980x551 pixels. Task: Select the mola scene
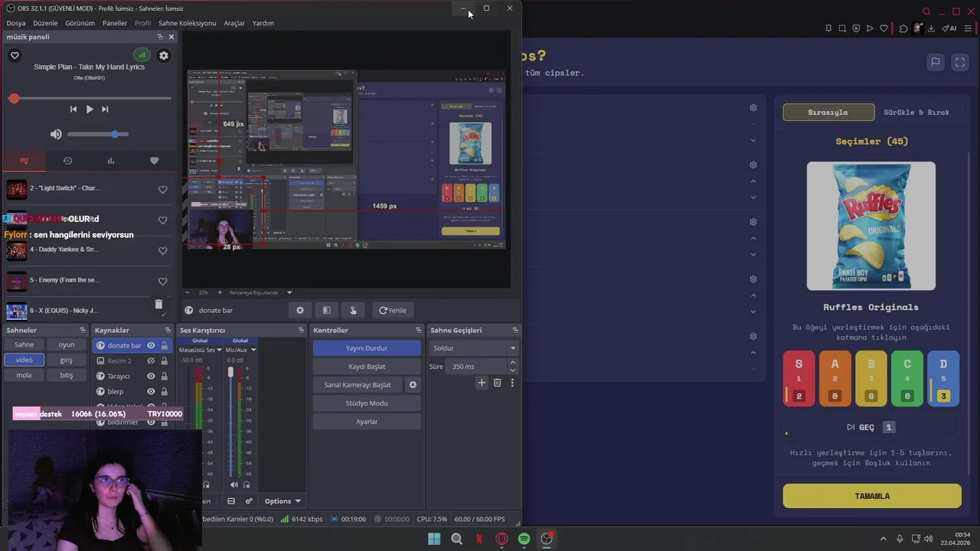click(x=24, y=375)
